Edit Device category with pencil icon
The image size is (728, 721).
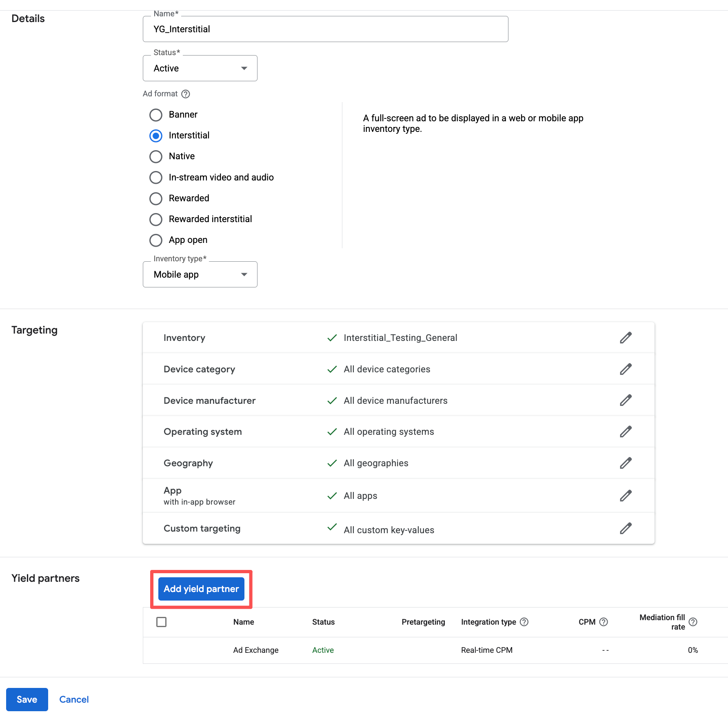coord(626,369)
